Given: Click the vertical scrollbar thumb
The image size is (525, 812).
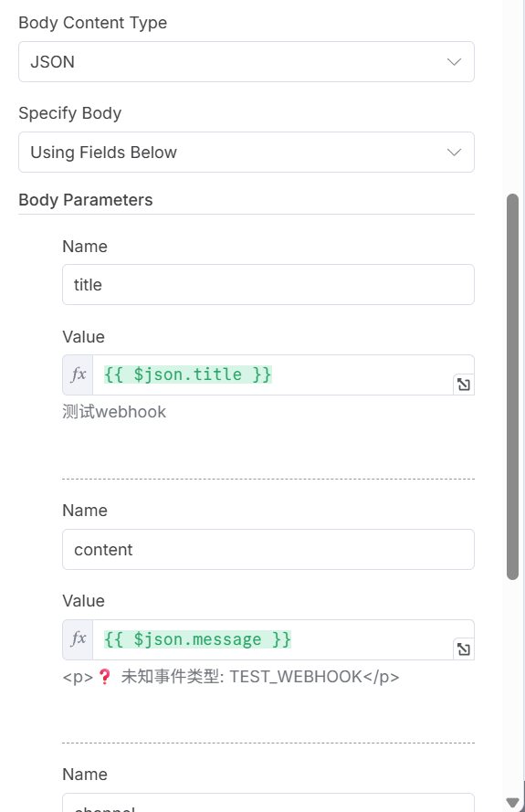Looking at the screenshot, I should [x=512, y=387].
